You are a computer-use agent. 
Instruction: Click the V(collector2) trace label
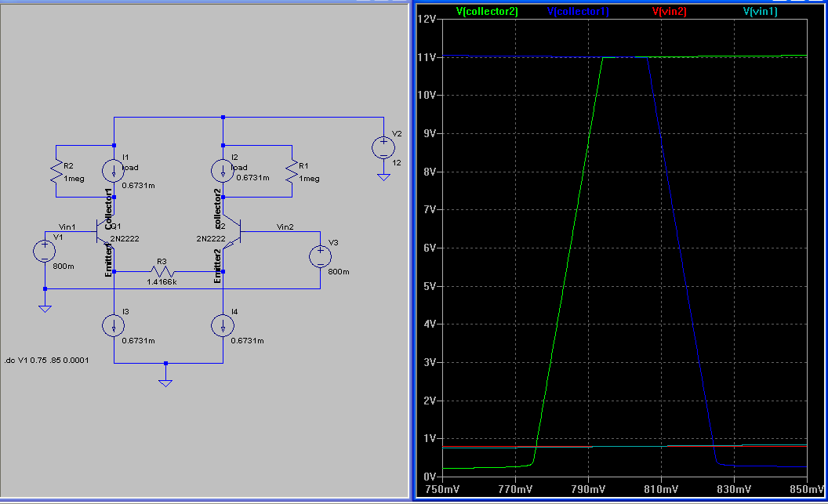[487, 11]
